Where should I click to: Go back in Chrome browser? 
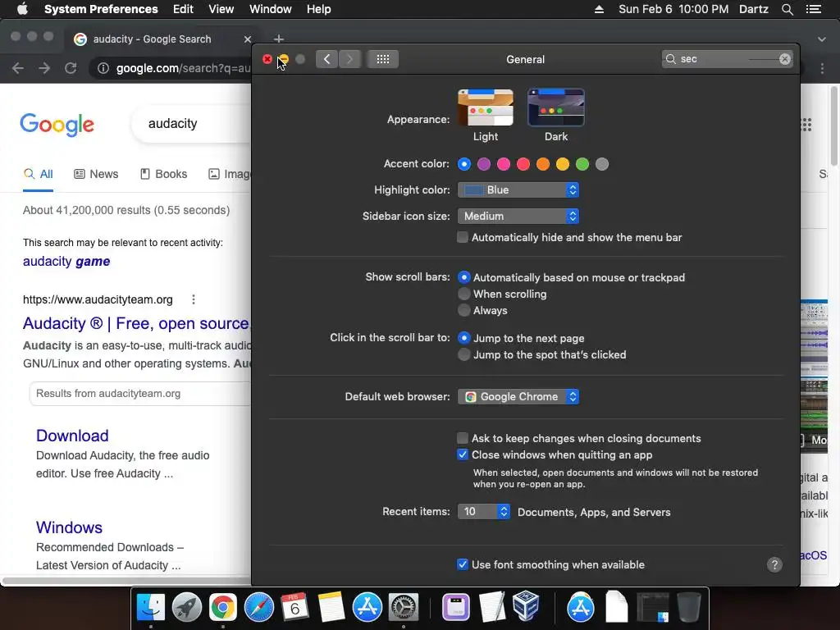click(x=18, y=68)
